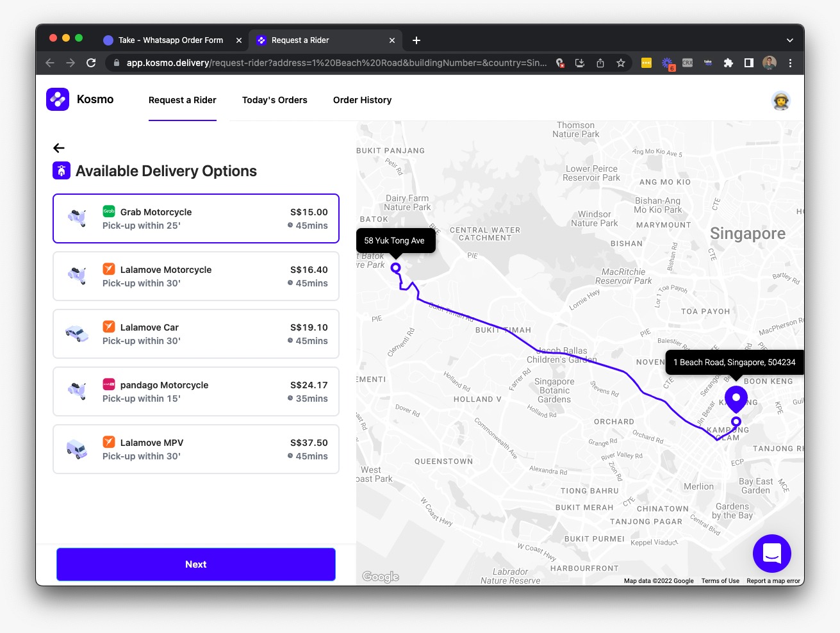Open Order History nav tab

click(362, 100)
